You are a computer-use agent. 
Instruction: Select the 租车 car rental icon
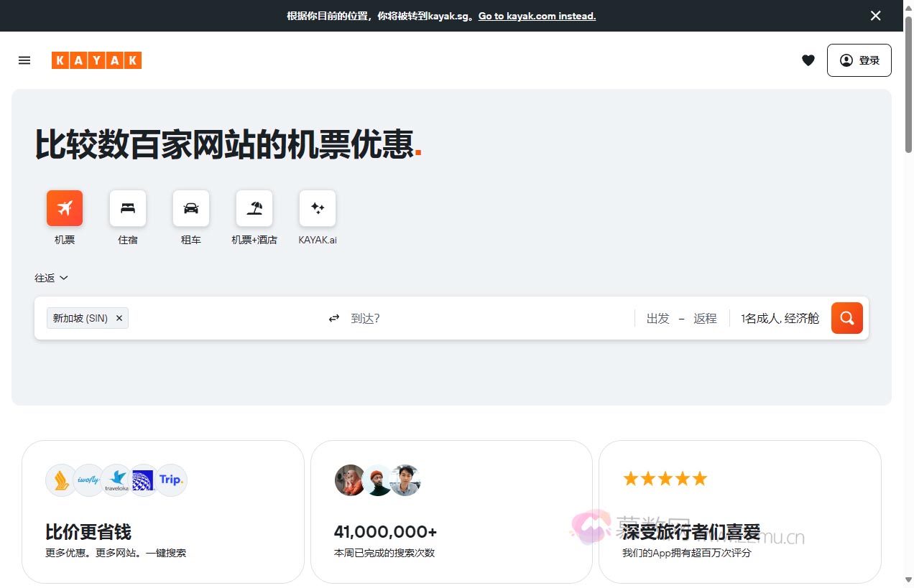(191, 208)
